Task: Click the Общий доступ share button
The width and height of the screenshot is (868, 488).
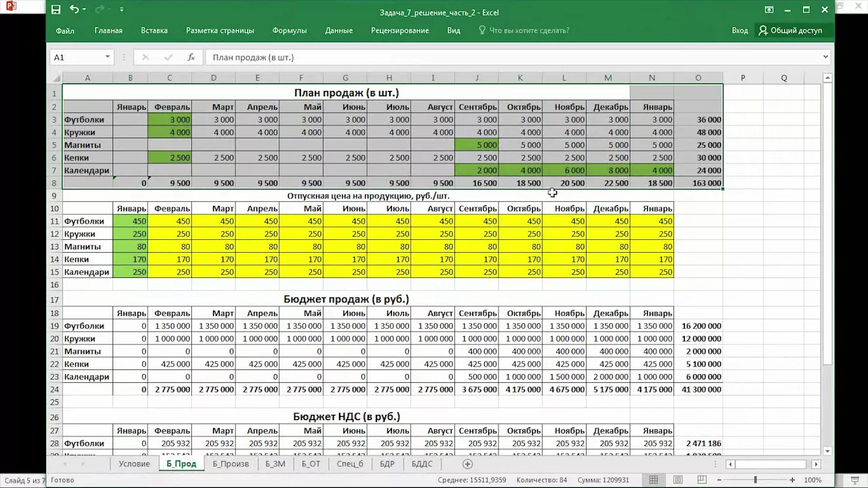Action: click(x=791, y=30)
